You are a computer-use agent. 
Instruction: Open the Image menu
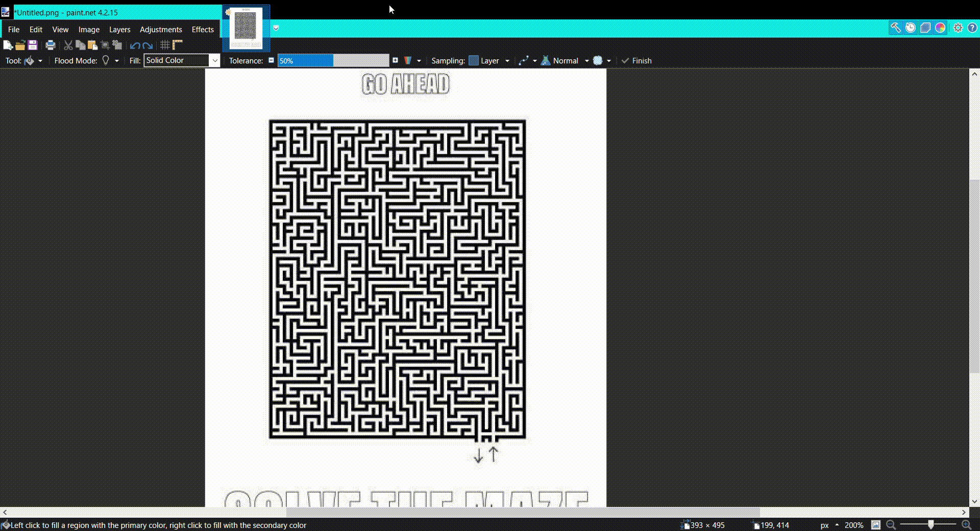click(x=89, y=30)
